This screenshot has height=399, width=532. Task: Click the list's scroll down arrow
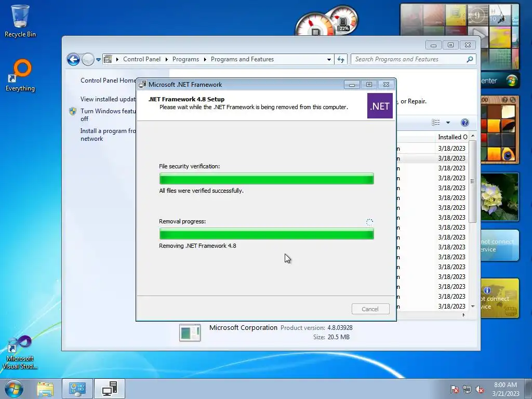(473, 307)
